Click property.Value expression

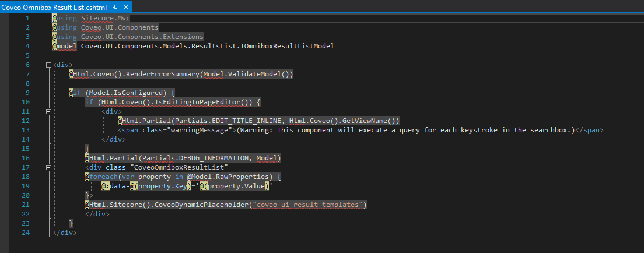pos(236,186)
